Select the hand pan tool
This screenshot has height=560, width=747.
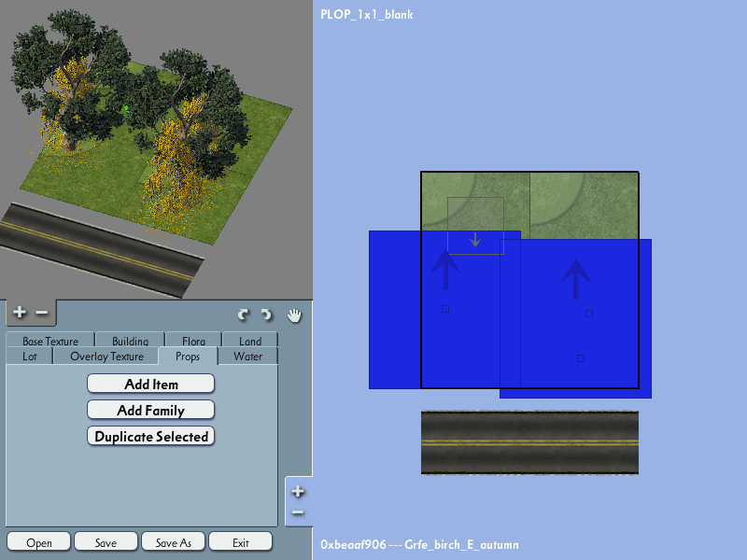click(x=294, y=315)
